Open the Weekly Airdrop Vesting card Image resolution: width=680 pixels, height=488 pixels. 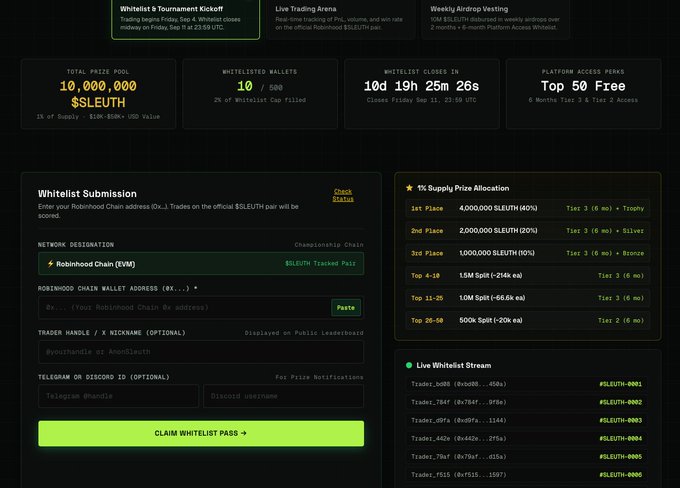click(x=496, y=19)
